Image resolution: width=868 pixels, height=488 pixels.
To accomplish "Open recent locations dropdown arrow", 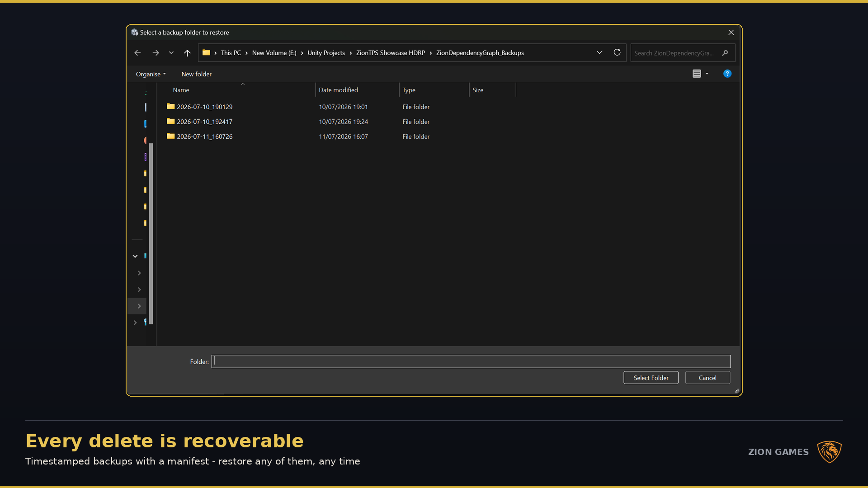I will 171,53.
